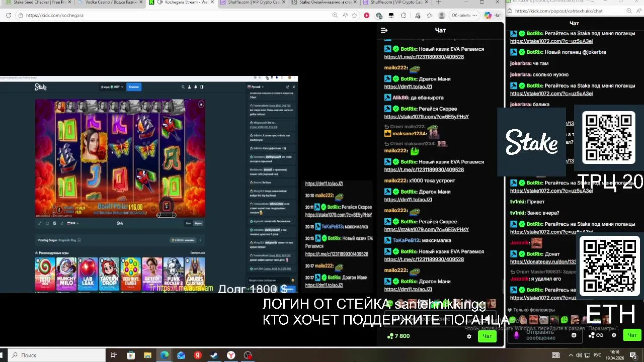Click green Чат send button in Kochegara chat
Screen dimensions: 644x362
(x=487, y=336)
